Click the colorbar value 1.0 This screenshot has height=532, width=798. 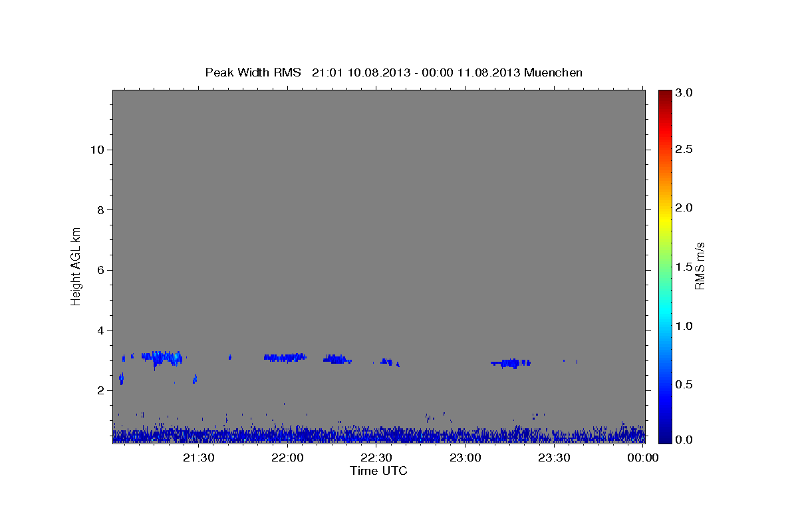pos(685,326)
